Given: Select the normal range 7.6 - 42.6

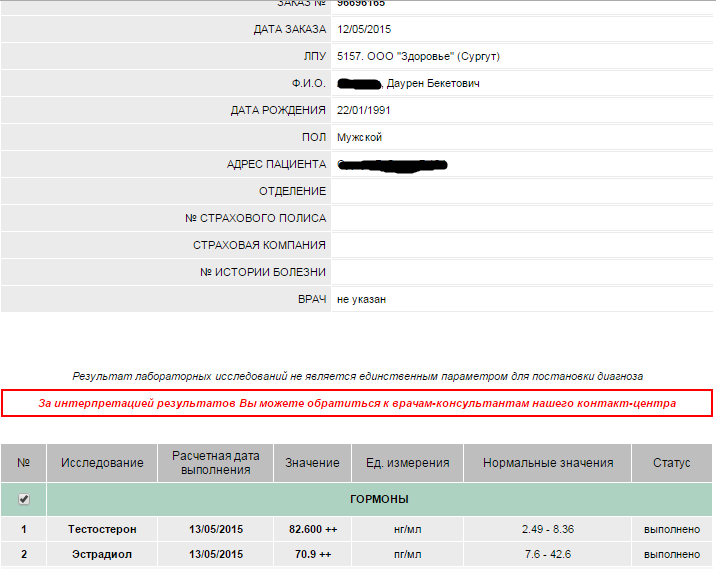Looking at the screenshot, I should click(547, 554).
